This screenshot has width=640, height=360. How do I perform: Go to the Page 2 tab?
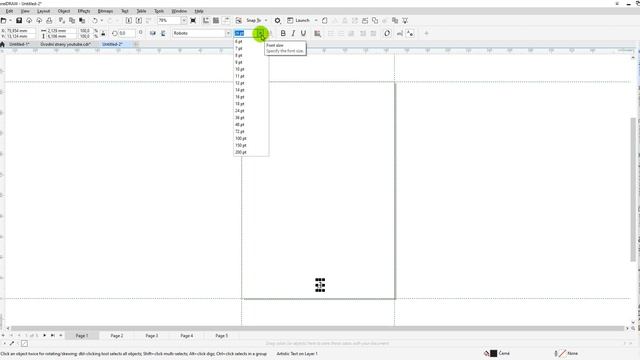click(117, 336)
